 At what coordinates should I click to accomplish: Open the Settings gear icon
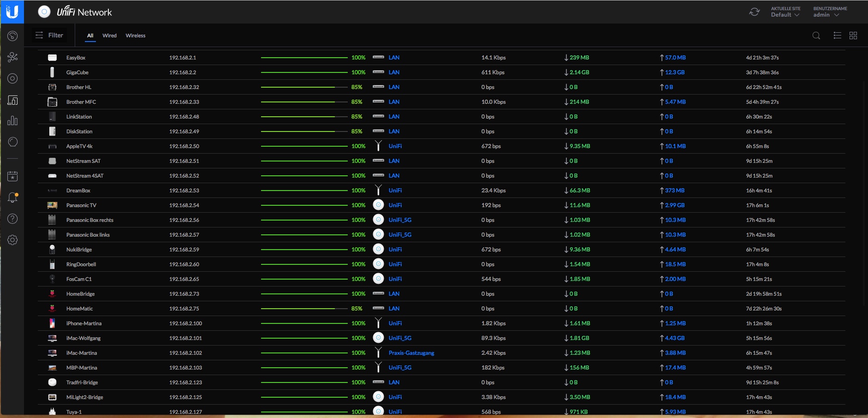pos(12,240)
